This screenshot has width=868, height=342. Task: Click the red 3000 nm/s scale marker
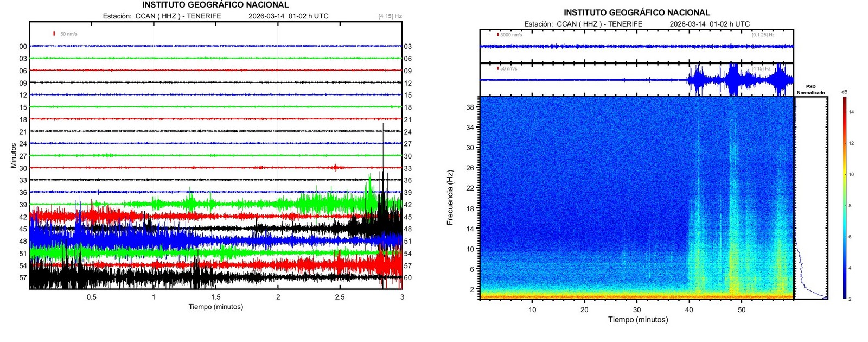tap(498, 35)
